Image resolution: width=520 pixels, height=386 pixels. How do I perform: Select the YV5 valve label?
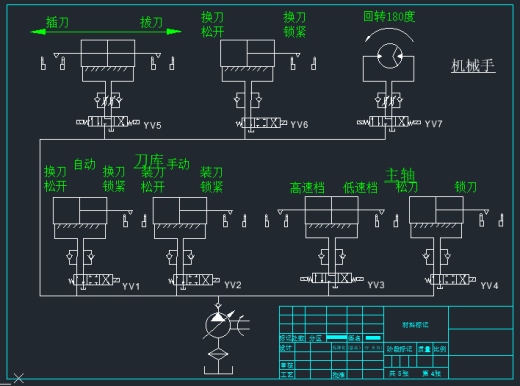[x=152, y=126]
